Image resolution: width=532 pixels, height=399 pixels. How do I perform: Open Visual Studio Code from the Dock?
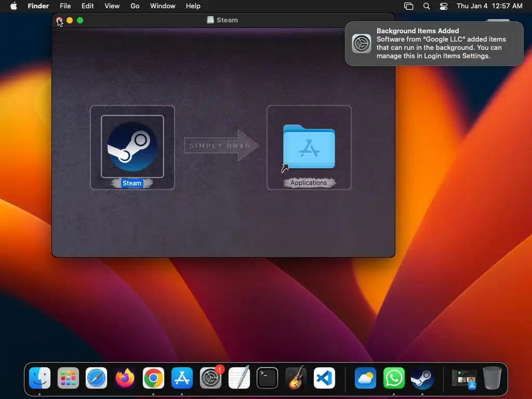pyautogui.click(x=324, y=378)
